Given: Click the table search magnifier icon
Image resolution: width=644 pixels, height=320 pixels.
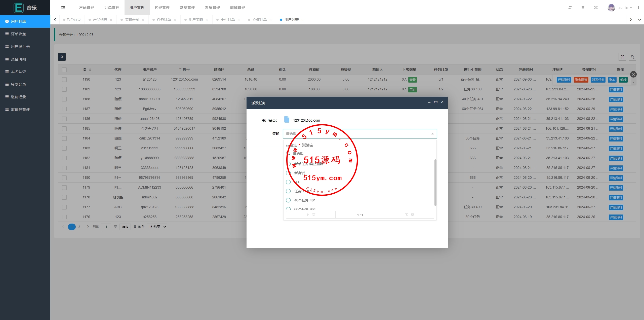Looking at the screenshot, I should (x=632, y=57).
